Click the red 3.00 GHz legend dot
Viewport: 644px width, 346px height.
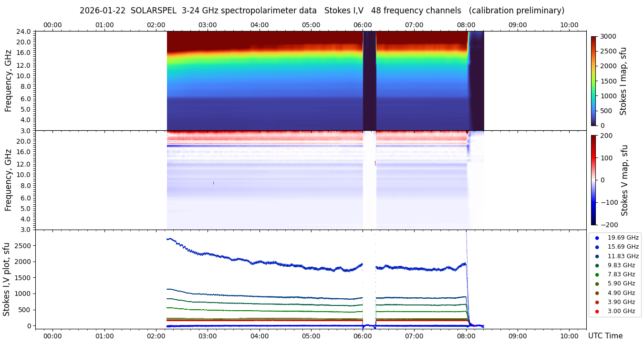coord(597,311)
